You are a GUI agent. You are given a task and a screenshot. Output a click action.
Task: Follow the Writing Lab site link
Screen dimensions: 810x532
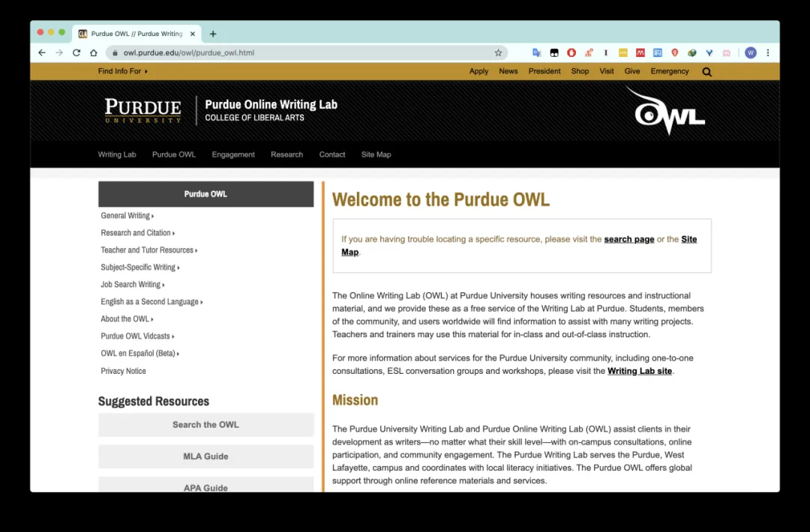pos(640,371)
